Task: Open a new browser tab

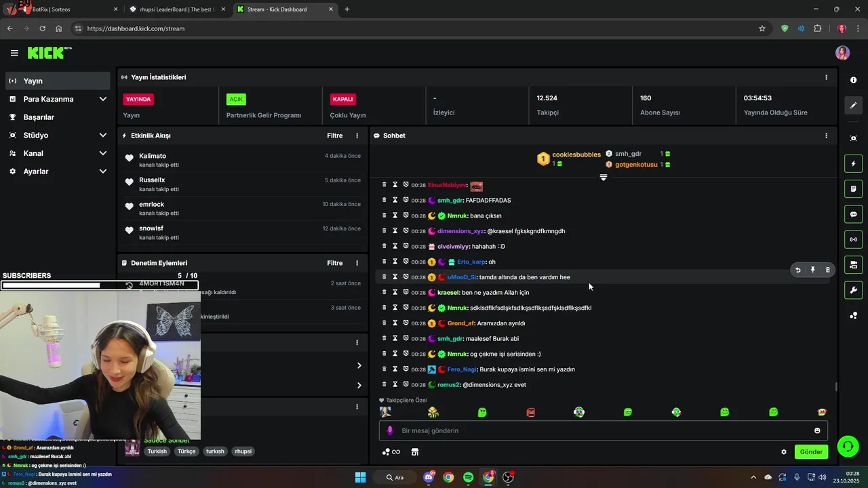Action: pyautogui.click(x=347, y=9)
